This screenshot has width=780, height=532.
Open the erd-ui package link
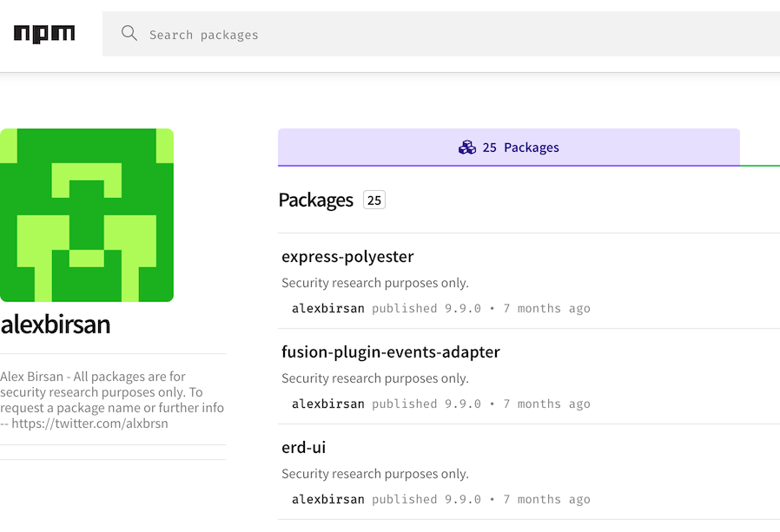[x=303, y=448]
